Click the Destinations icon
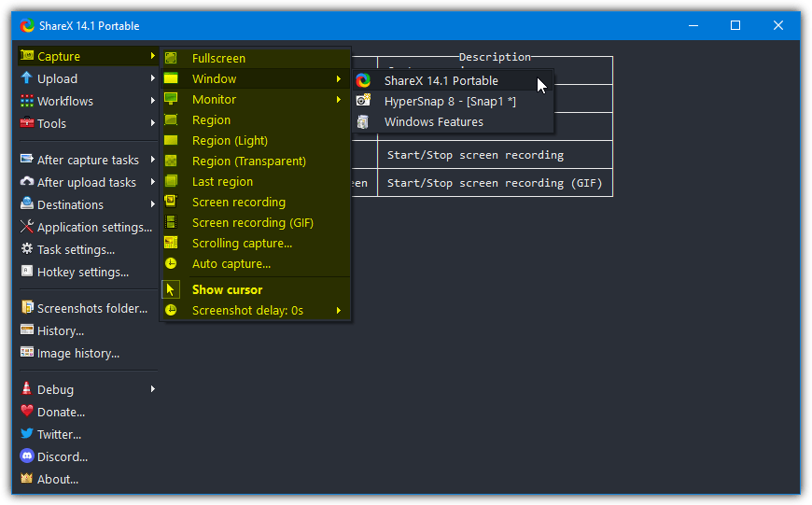Viewport: 812px width, 505px height. (27, 203)
